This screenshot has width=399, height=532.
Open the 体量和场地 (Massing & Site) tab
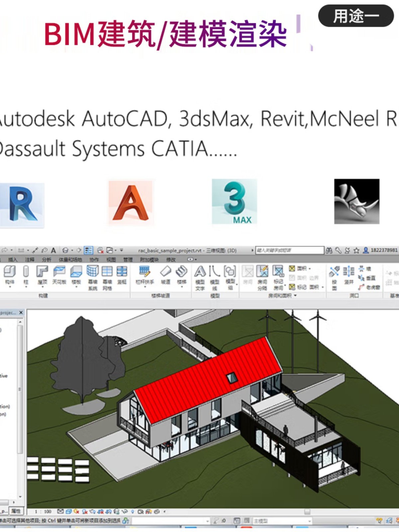70,259
